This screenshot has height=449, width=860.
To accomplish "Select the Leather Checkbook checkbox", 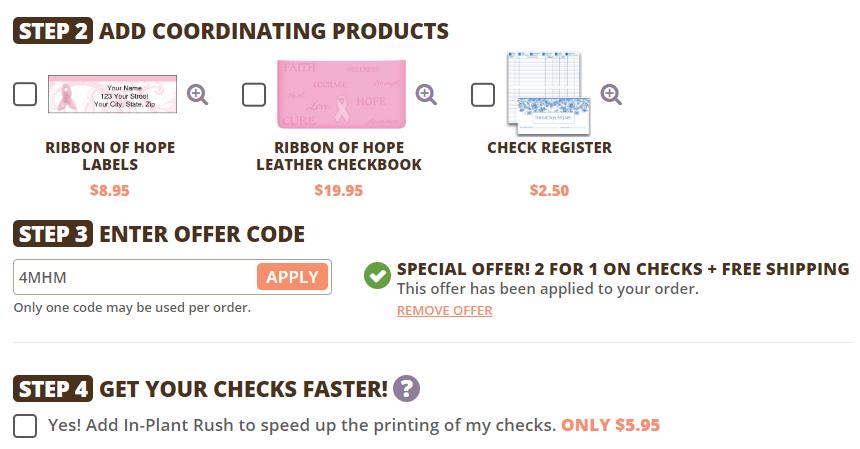I will click(x=254, y=95).
